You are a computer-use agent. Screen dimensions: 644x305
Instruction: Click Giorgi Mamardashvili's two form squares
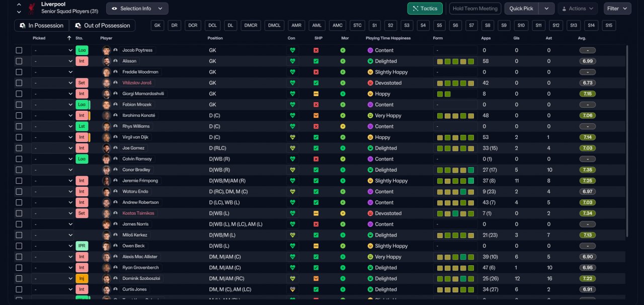pyautogui.click(x=444, y=94)
